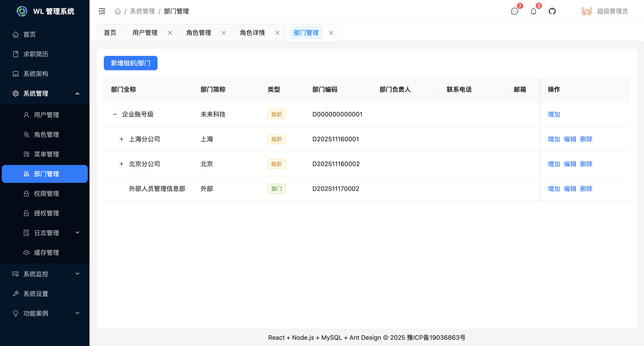Open notifications via the bell icon

(x=533, y=11)
